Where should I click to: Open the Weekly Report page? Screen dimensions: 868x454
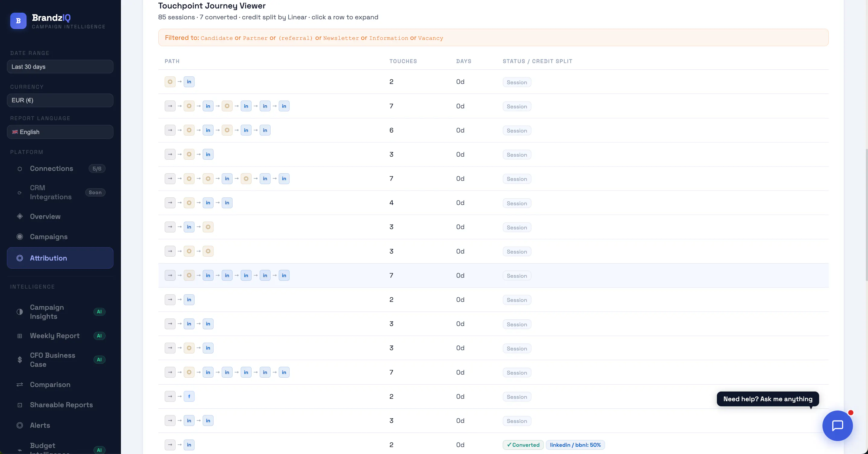(60, 336)
